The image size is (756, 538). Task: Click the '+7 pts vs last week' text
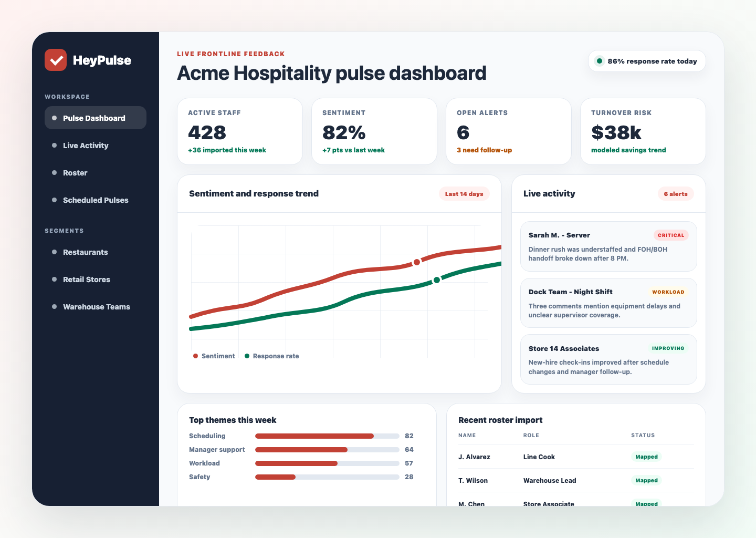[x=353, y=150]
